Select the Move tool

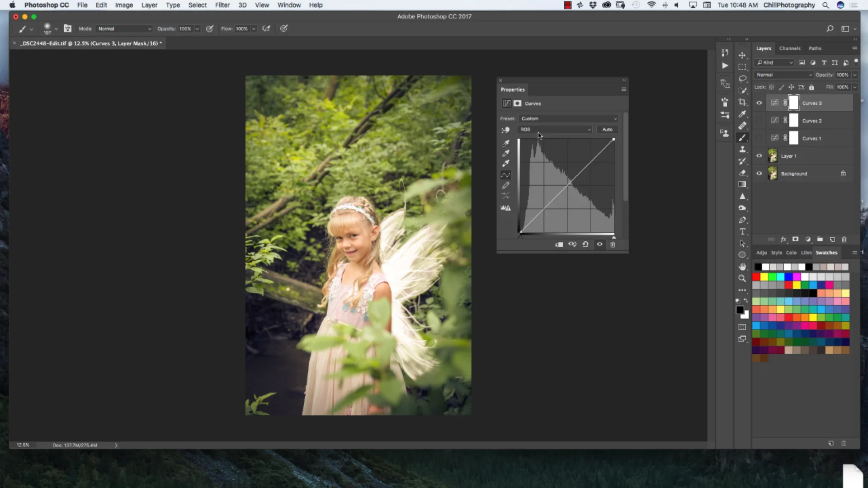coord(743,55)
